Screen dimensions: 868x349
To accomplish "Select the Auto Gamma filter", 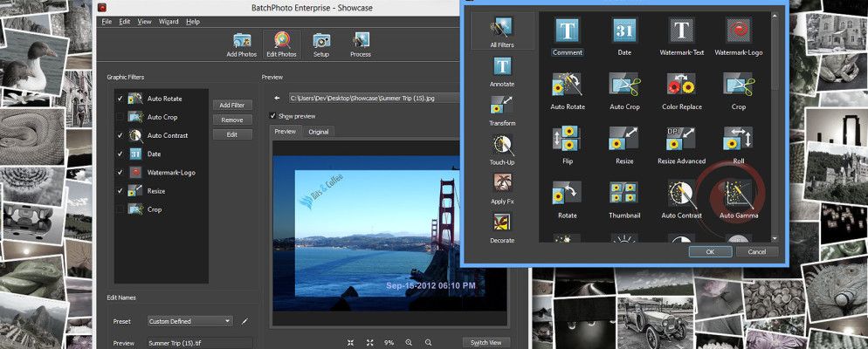I will (738, 195).
